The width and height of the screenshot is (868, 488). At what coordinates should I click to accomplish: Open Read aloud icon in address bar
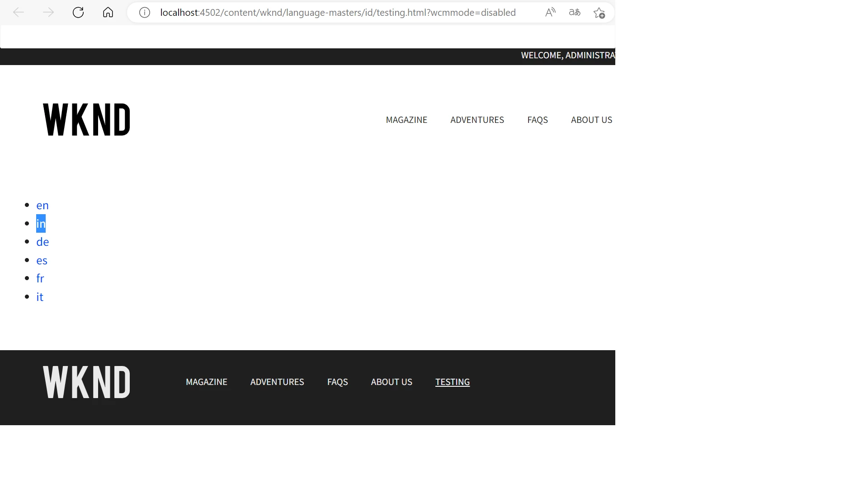[550, 12]
